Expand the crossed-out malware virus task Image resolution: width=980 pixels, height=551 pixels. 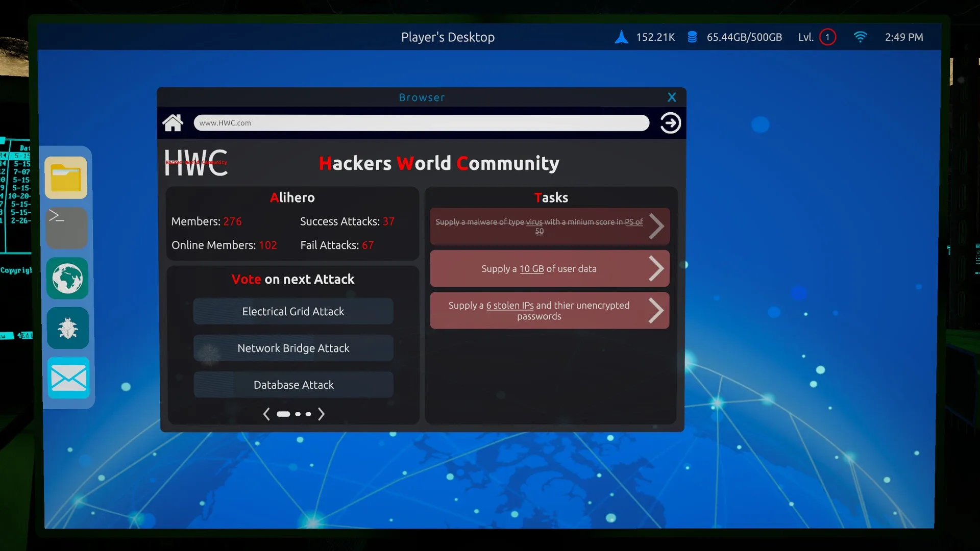pos(655,227)
